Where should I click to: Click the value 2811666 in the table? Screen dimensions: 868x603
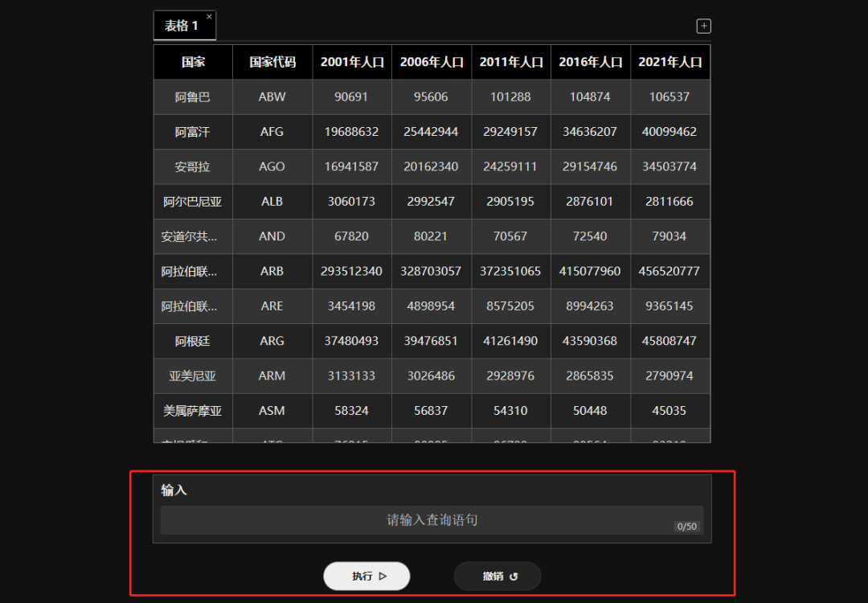point(669,202)
